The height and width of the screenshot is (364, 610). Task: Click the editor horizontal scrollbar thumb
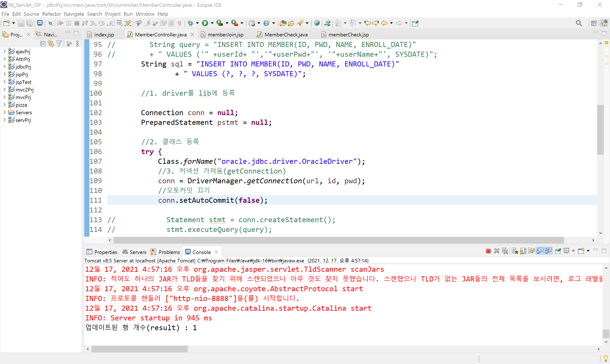tap(339, 240)
